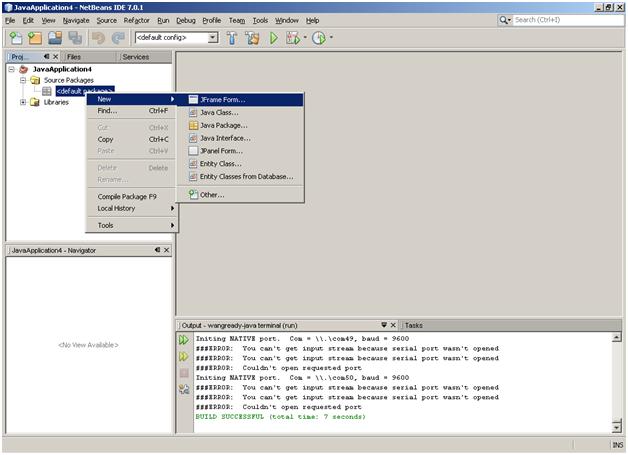This screenshot has height=455, width=628.
Task: Open the Debug icon dropdown arrow
Action: click(305, 37)
